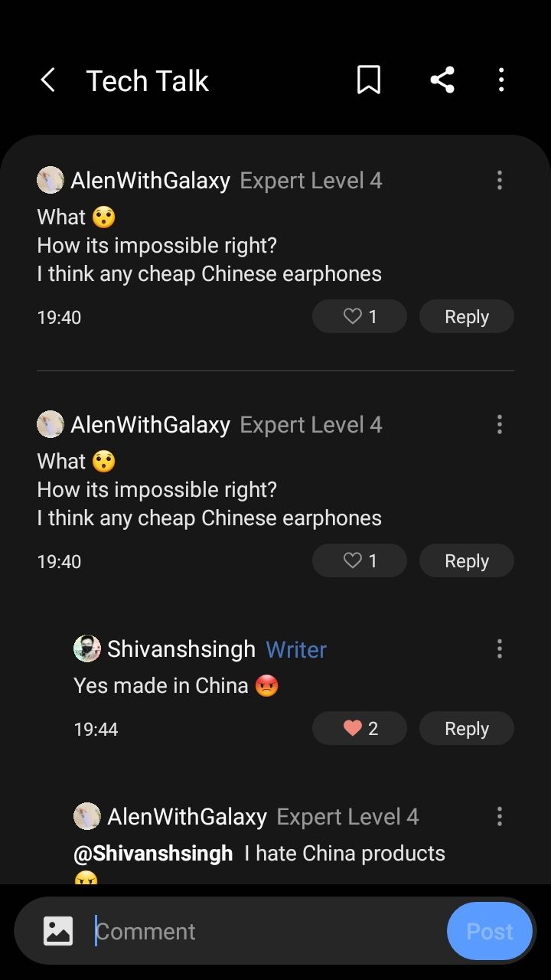Tap the Comment input field
This screenshot has height=980, width=551.
(x=230, y=931)
